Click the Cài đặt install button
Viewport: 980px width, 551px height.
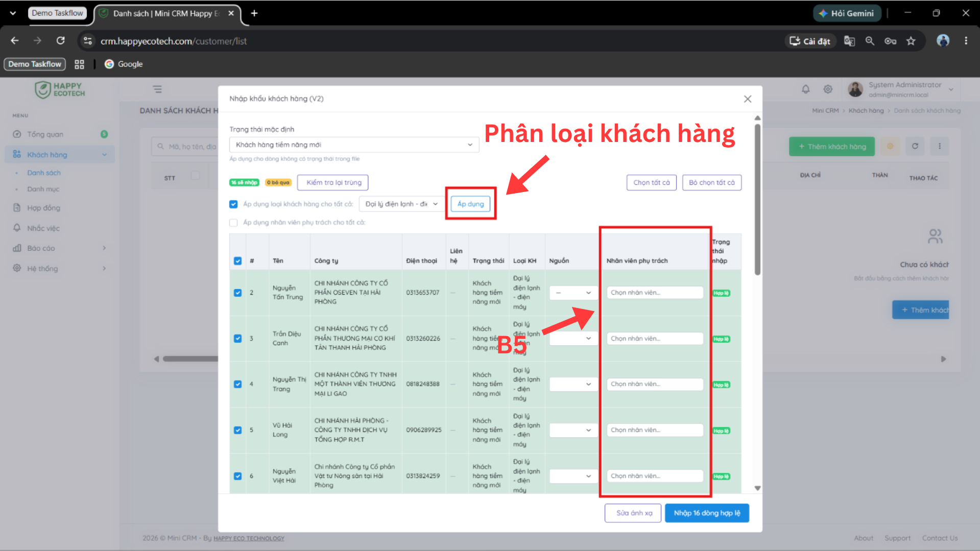pos(810,41)
